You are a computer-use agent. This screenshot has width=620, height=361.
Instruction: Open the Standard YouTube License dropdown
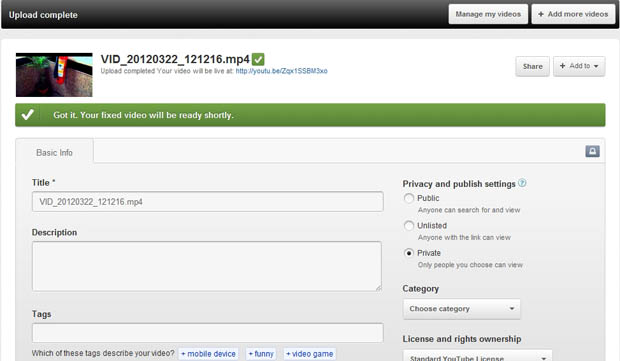[477, 355]
